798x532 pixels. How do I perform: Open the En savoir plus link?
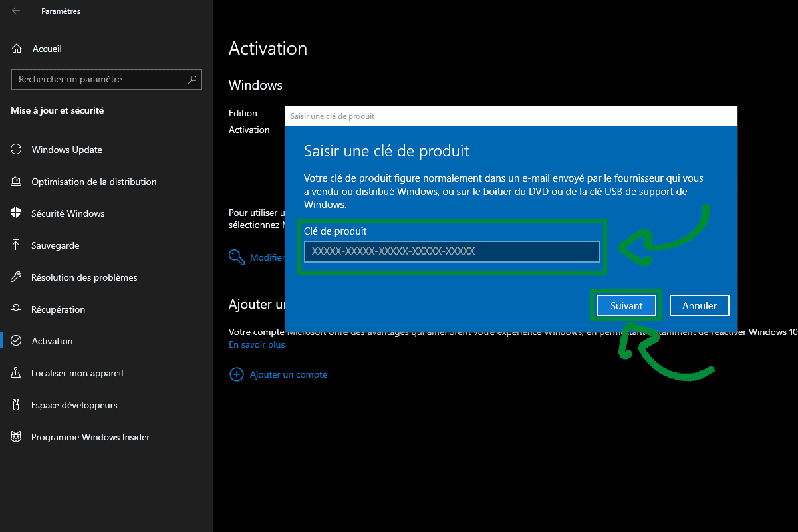click(x=257, y=344)
